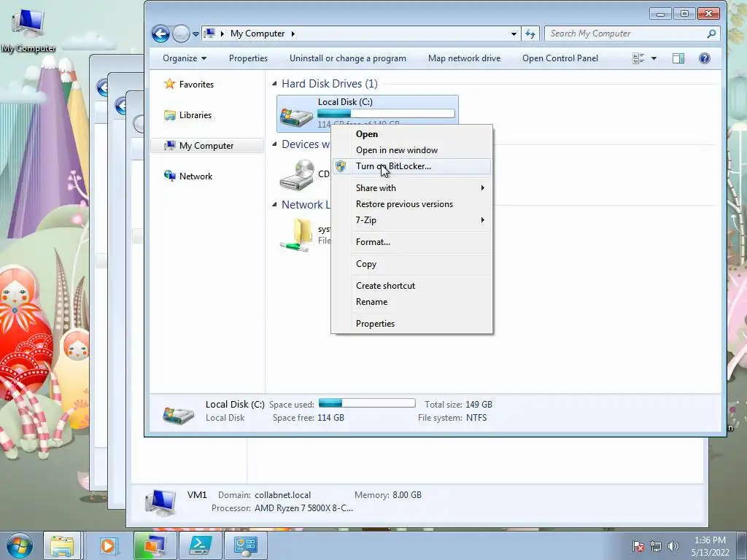Click the Action Center flag tray icon
The image size is (747, 560).
[638, 546]
